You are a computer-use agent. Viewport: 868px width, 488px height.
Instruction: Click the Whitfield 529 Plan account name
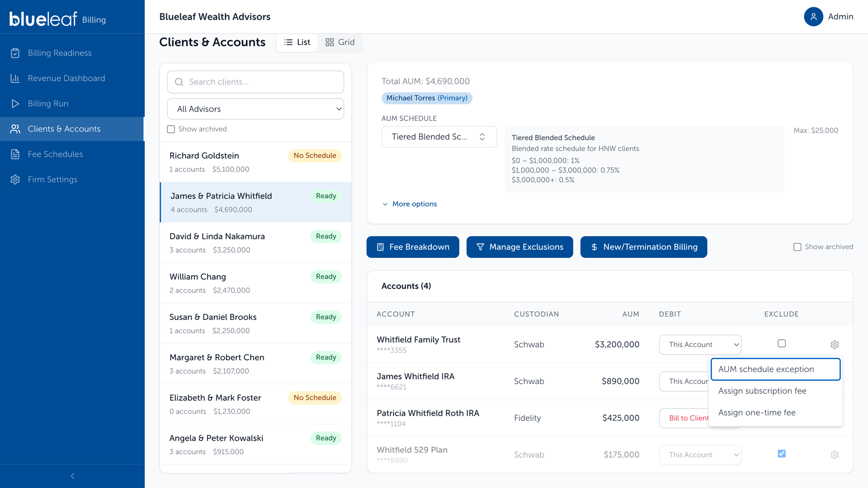[x=412, y=450]
